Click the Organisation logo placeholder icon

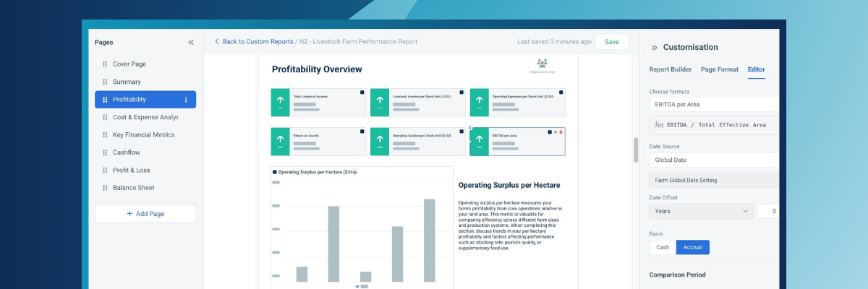pos(542,64)
